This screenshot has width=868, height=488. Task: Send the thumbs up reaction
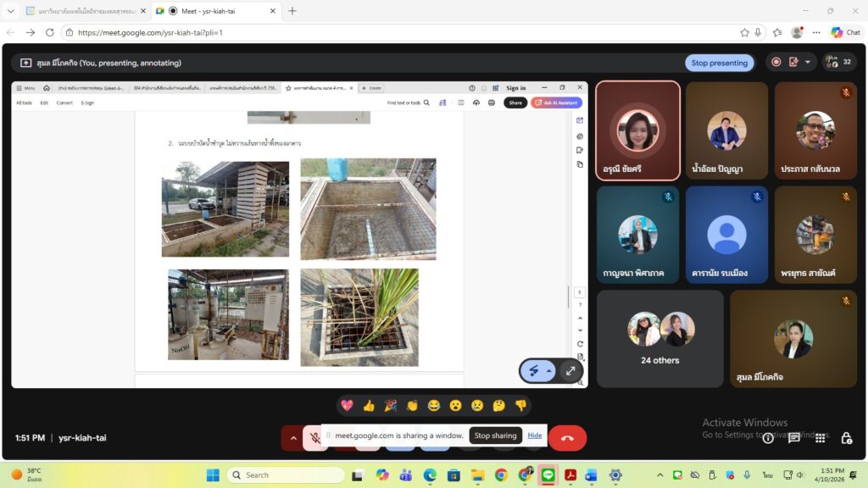pos(369,406)
